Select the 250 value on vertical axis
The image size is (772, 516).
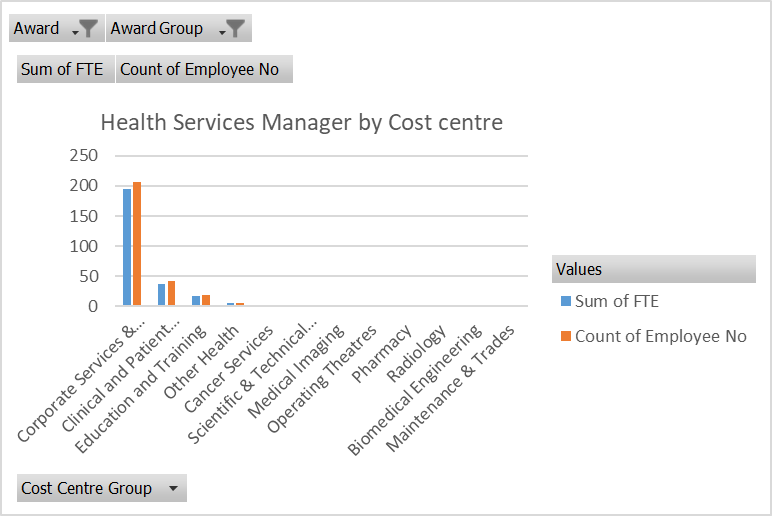click(83, 155)
